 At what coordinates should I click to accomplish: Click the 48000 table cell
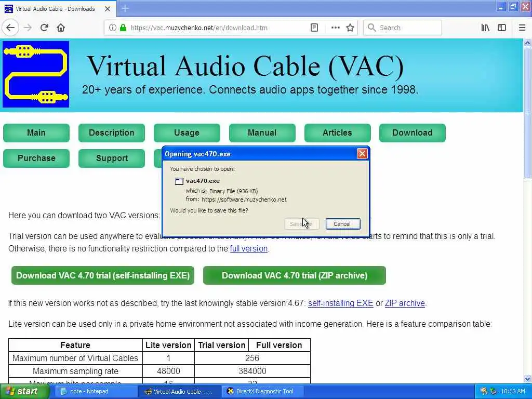tap(168, 371)
